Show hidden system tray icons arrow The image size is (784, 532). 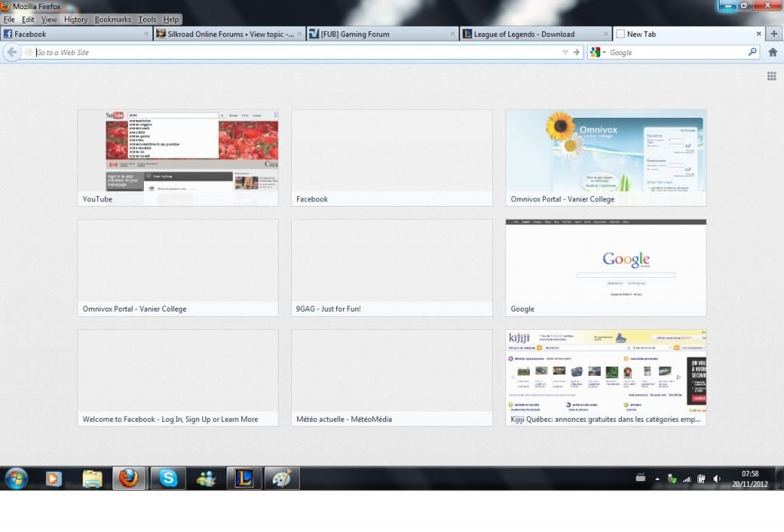(657, 479)
